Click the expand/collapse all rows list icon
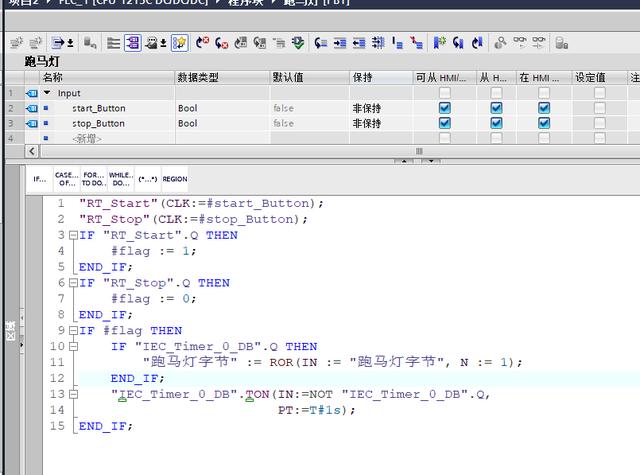 [113, 43]
